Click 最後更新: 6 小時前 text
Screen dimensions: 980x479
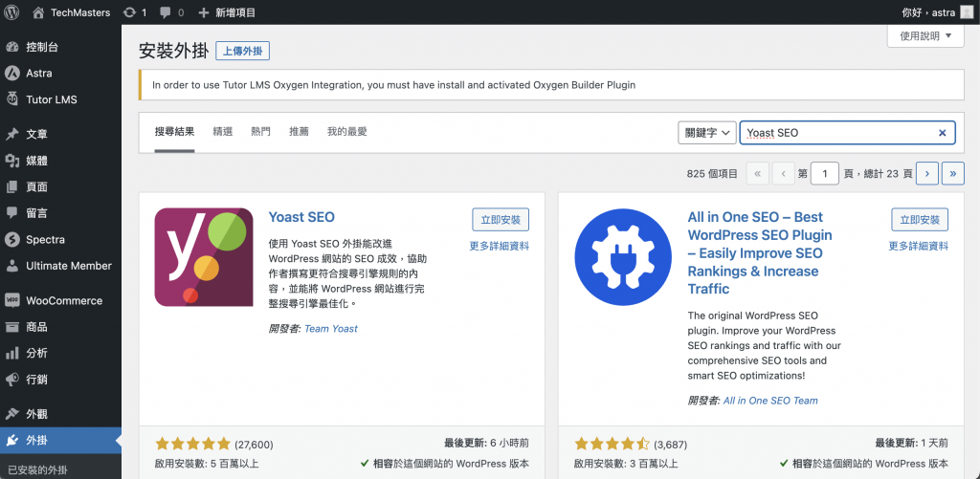tap(487, 444)
